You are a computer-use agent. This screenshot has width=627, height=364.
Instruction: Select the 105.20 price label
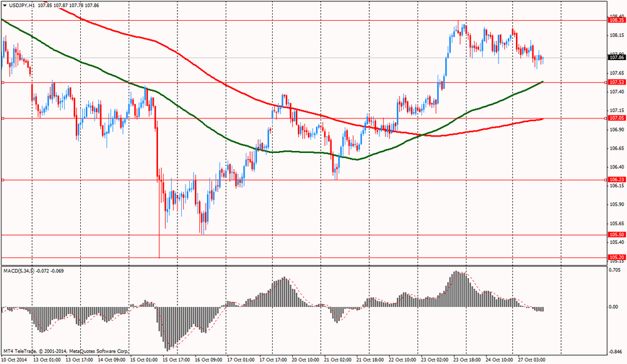coord(616,257)
